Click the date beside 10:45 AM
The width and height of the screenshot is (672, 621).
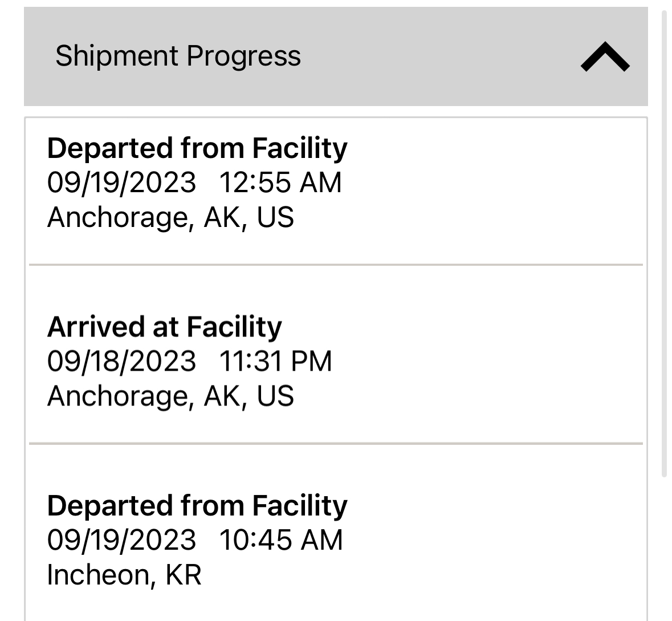coord(121,540)
